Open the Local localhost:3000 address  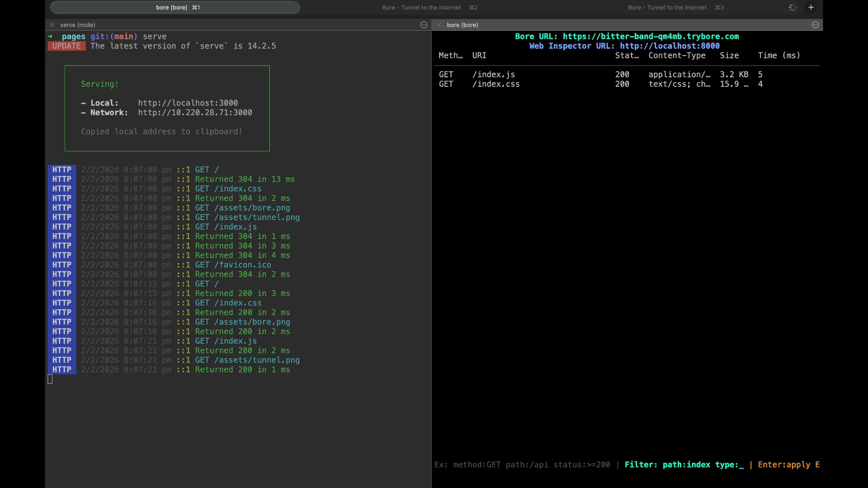[x=188, y=103]
